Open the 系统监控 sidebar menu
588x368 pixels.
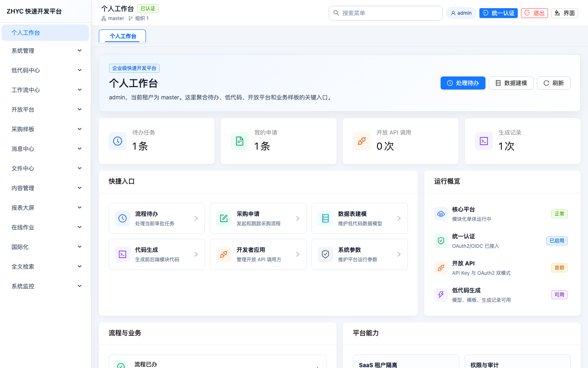coord(45,286)
